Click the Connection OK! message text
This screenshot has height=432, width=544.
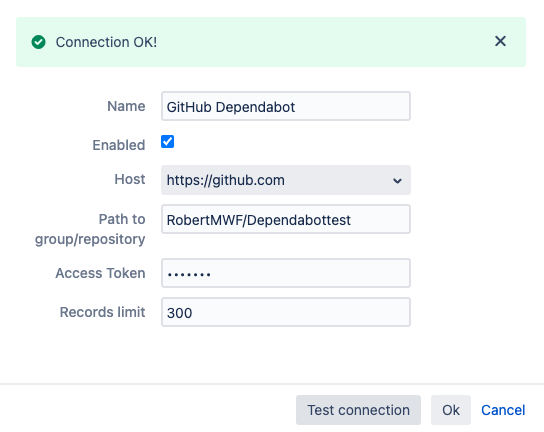tap(106, 42)
